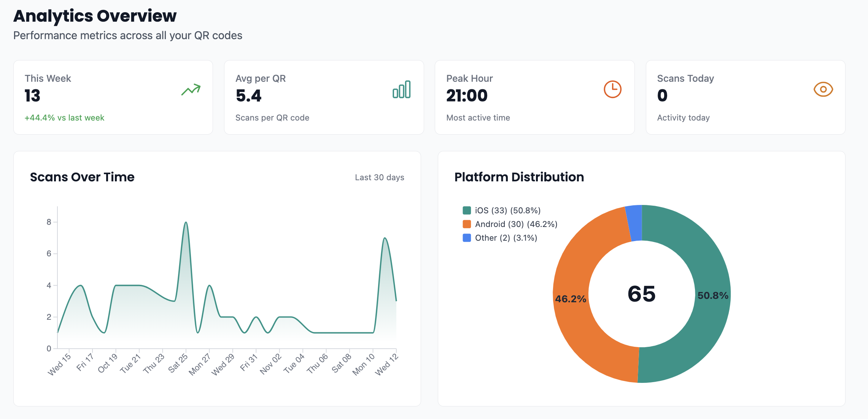This screenshot has width=868, height=419.
Task: Open the Last 30 days range selector
Action: coord(379,177)
